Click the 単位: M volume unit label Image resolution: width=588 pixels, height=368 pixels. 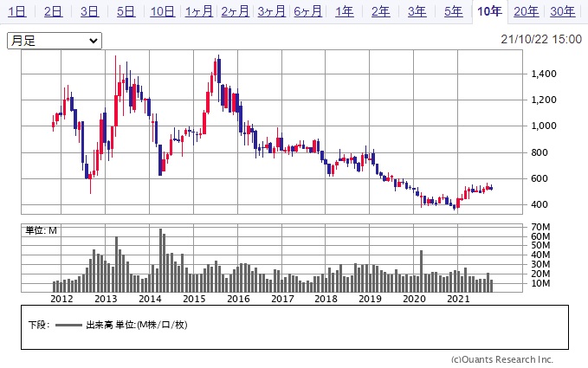tap(41, 230)
